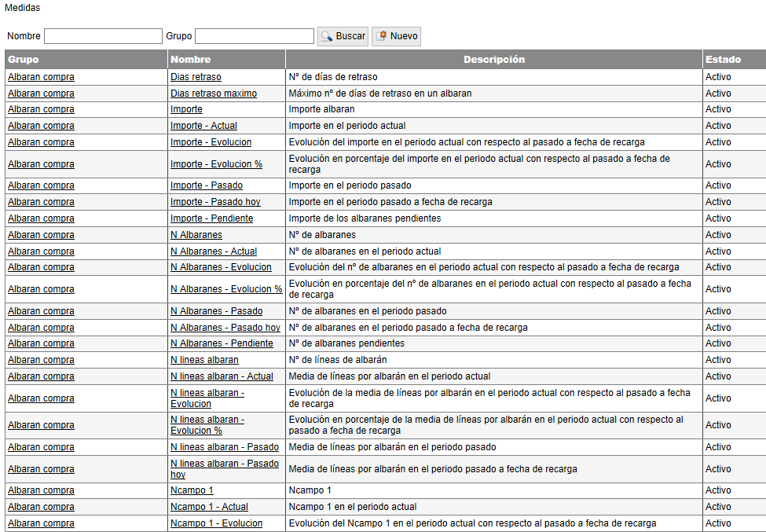The height and width of the screenshot is (532, 766).
Task: Click the Descripción column header
Action: pos(493,60)
